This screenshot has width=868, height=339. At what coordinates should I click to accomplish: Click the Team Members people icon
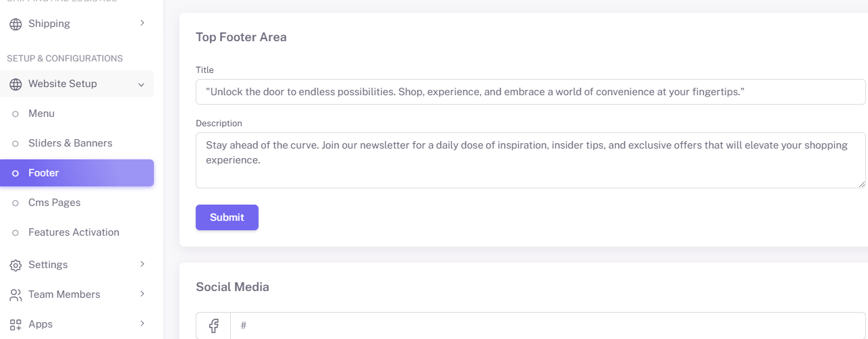[16, 295]
